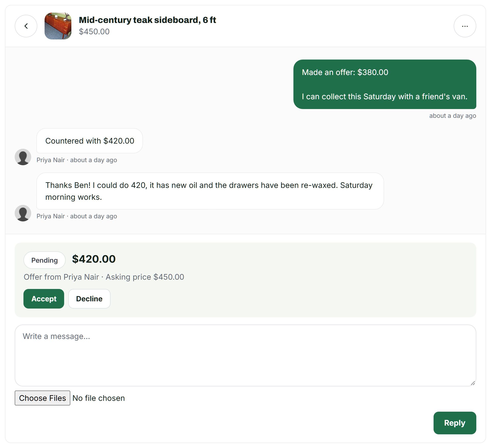Focus the Write a message text area
The width and height of the screenshot is (491, 448).
pos(245,355)
